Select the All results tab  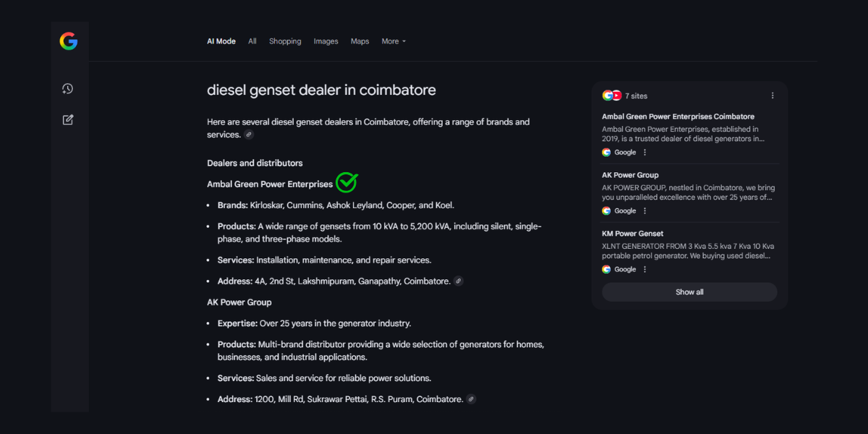[x=252, y=41]
